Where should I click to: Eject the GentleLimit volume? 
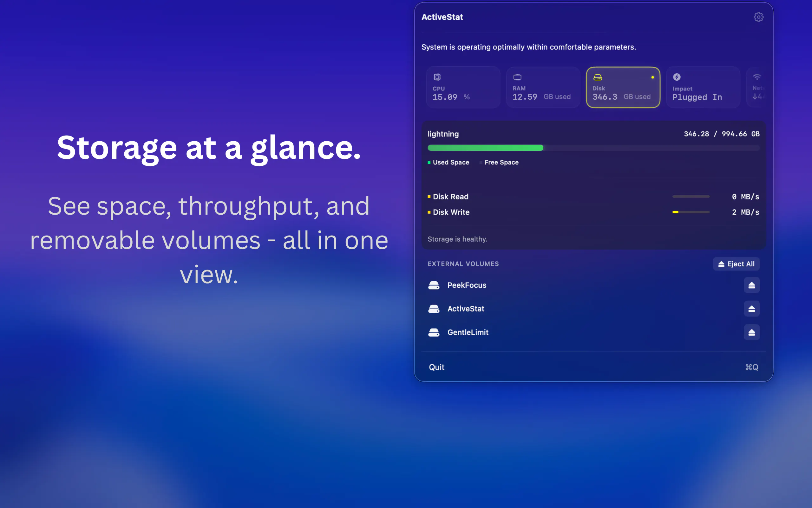coord(752,332)
